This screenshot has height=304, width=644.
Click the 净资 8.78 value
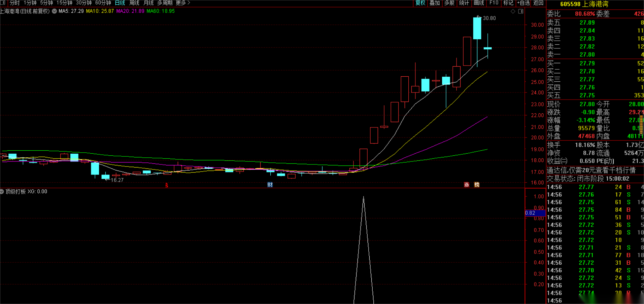(x=589, y=153)
